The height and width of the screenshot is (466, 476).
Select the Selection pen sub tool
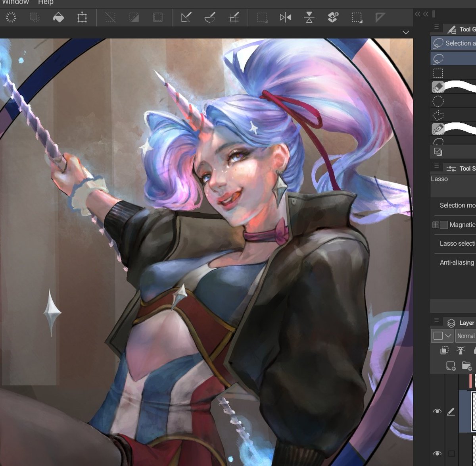(x=453, y=129)
